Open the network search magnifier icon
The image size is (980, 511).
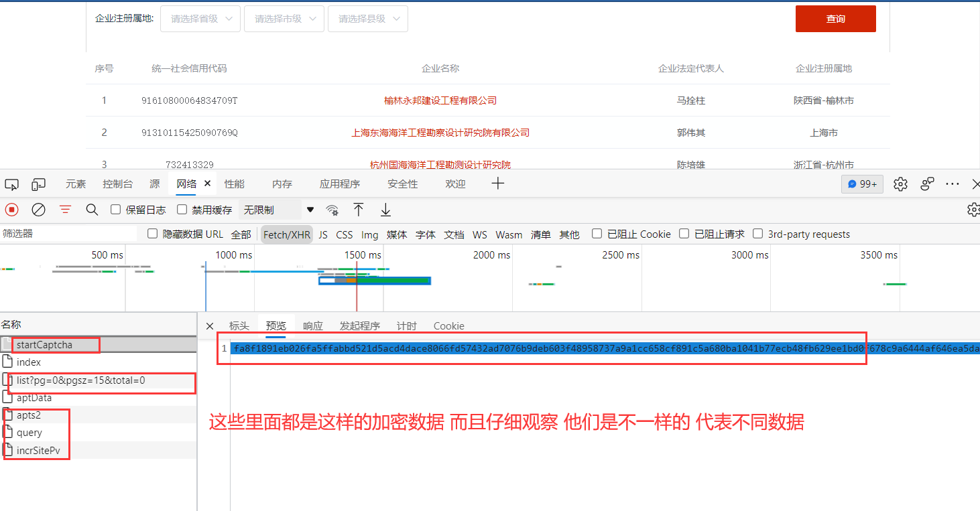(x=92, y=210)
